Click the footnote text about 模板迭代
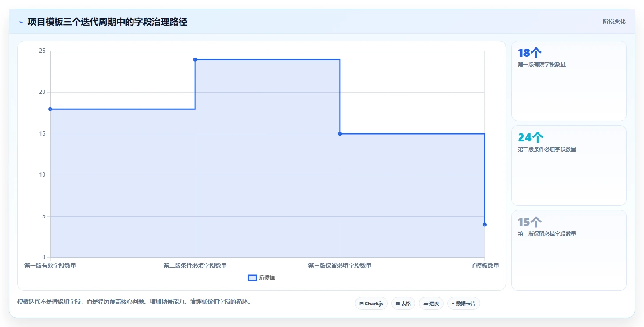Viewport: 644px width, 327px height. 134,302
